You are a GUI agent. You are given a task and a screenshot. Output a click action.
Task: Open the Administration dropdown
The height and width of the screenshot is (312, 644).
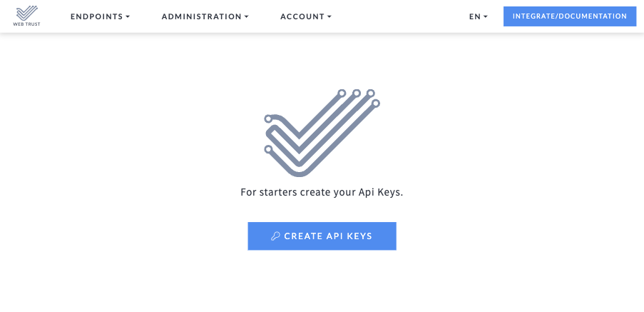coord(205,16)
